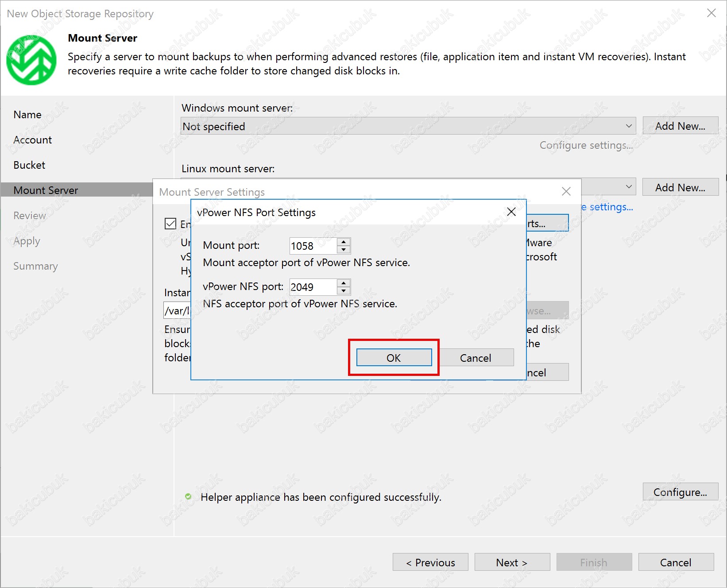Close the vPower NFS Port Settings dialog
Image resolution: width=727 pixels, height=588 pixels.
coord(511,212)
